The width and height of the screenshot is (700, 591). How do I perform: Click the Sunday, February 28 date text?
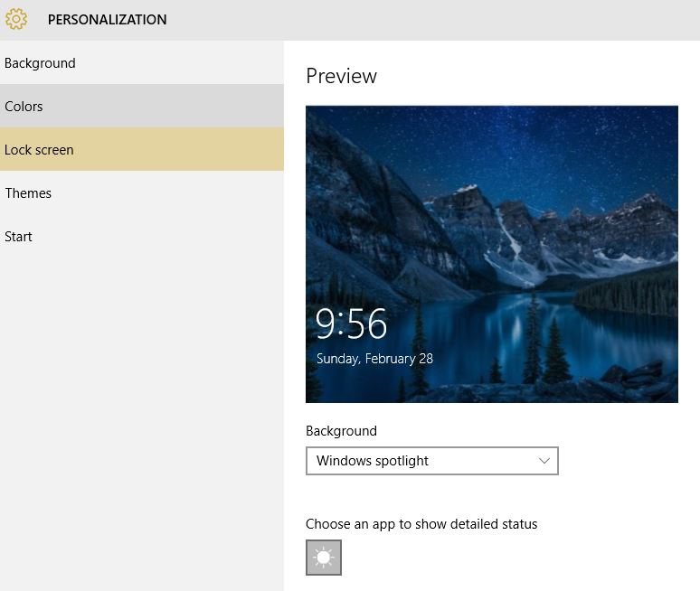374,359
